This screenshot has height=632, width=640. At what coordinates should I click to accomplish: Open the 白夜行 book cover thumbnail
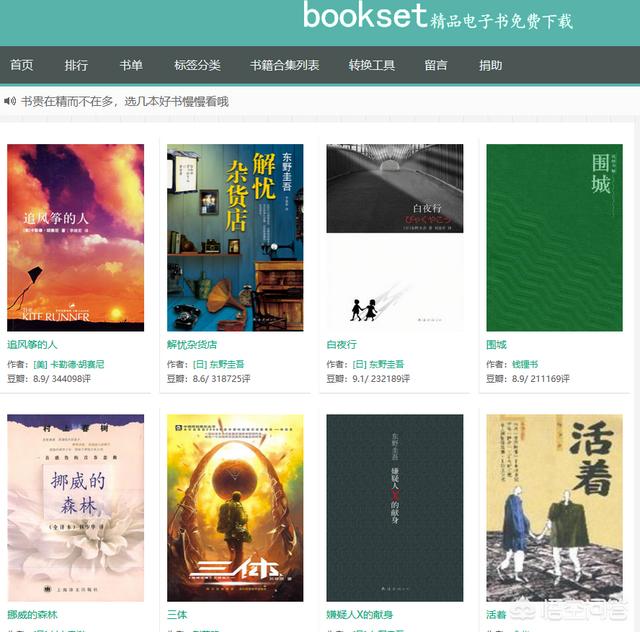tap(395, 238)
